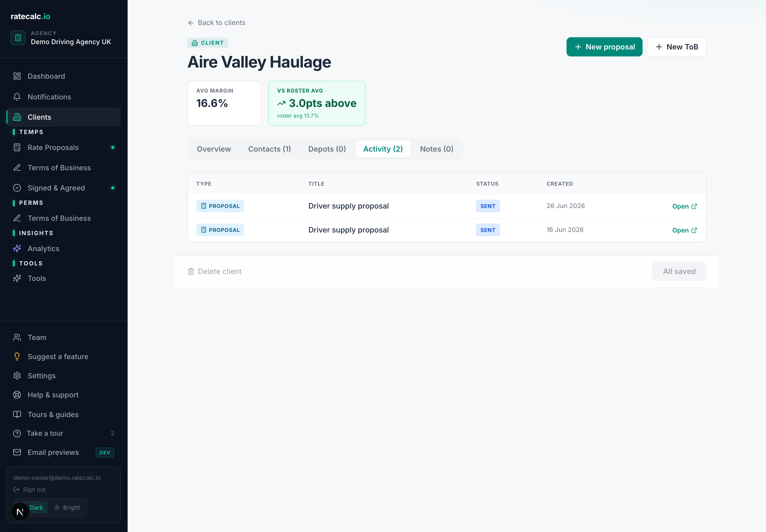Click the Sign out arrow icon

click(16, 489)
